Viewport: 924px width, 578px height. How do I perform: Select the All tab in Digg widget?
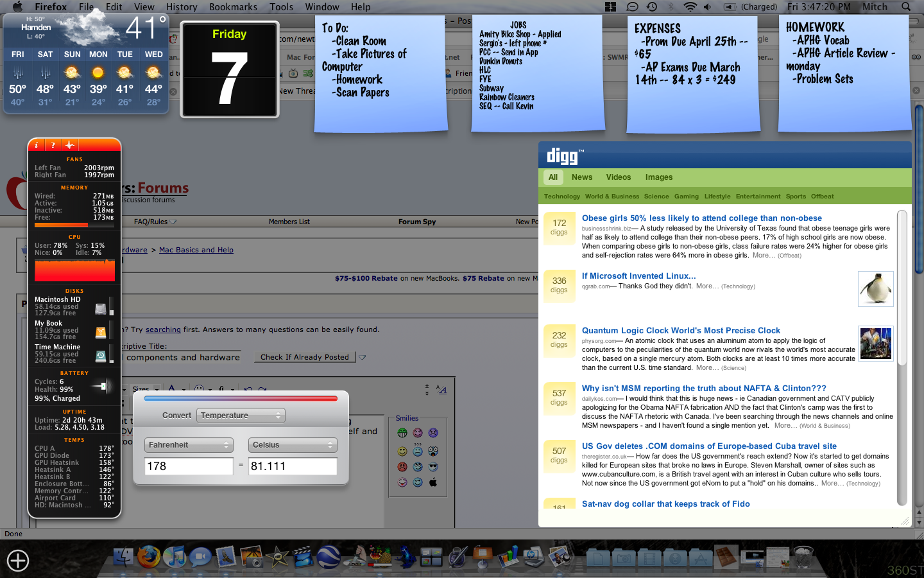pos(553,177)
